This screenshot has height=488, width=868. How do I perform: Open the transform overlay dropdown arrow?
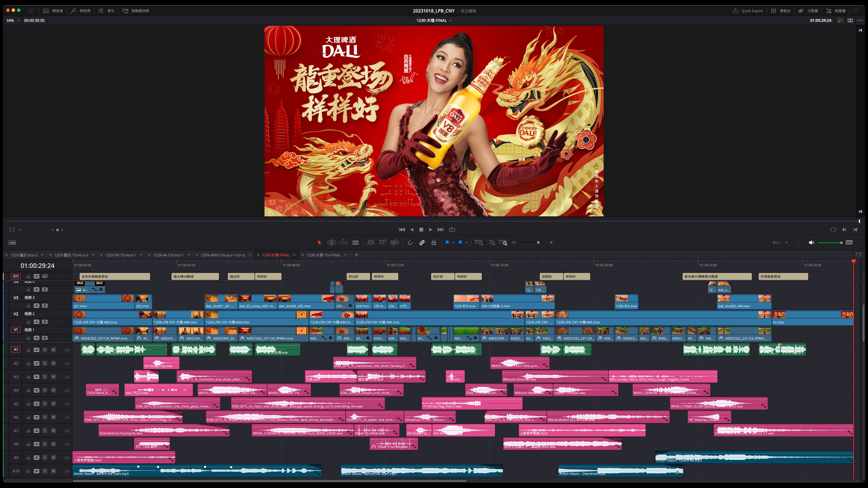pyautogui.click(x=20, y=230)
